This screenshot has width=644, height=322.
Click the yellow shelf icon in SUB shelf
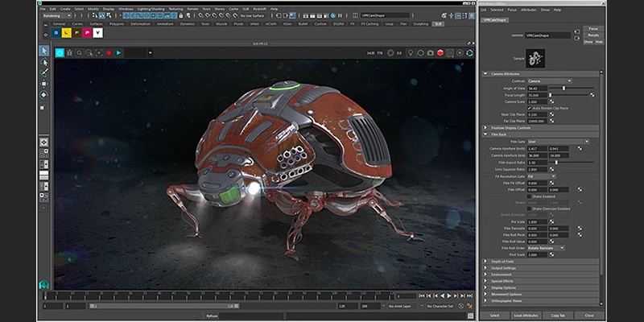pos(67,33)
